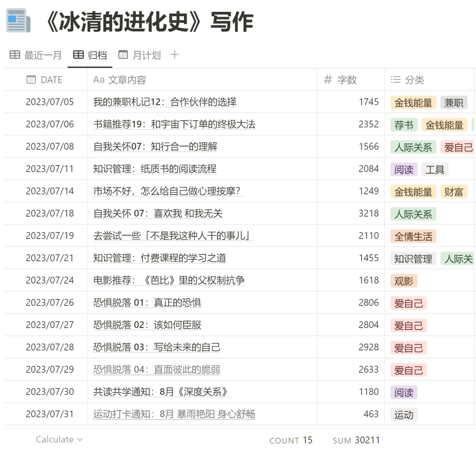Open the DATE column header menu
This screenshot has width=476, height=450.
46,80
